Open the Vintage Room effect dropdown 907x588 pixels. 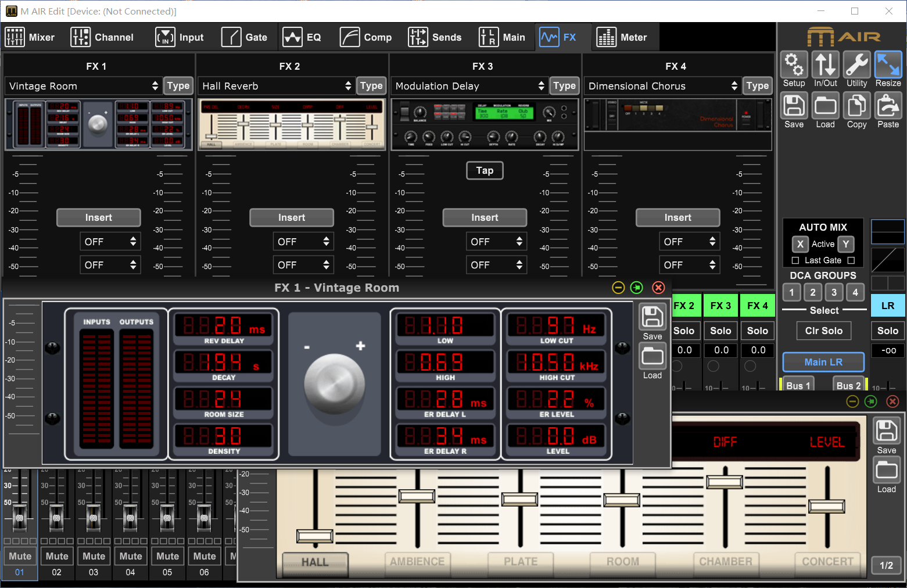tap(83, 86)
